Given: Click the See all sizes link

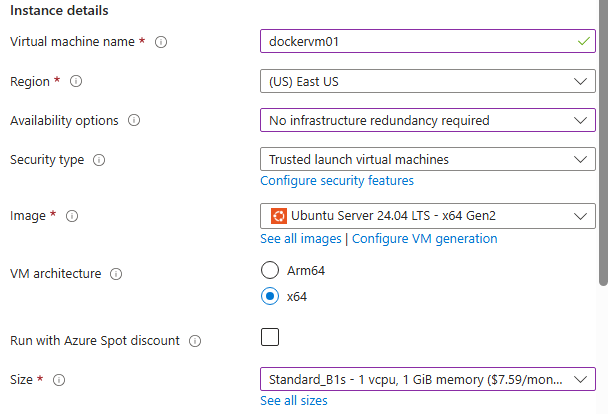Looking at the screenshot, I should (293, 401).
